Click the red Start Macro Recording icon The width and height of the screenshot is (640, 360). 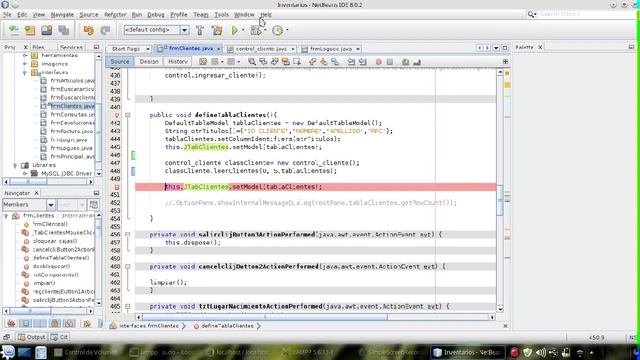click(x=379, y=62)
